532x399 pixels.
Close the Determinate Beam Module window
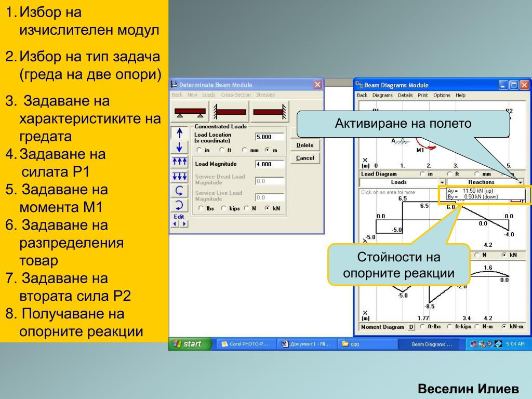[x=317, y=85]
